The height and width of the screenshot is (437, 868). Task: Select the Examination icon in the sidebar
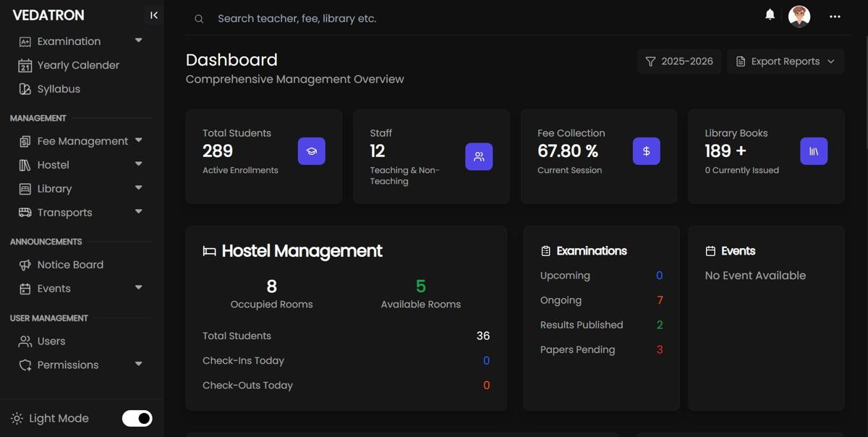tap(24, 41)
